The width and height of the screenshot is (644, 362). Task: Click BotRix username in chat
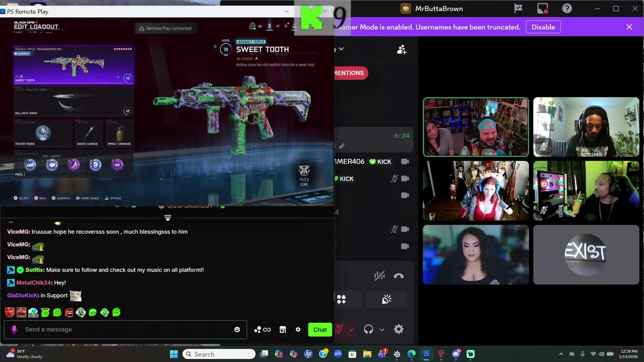(x=35, y=270)
